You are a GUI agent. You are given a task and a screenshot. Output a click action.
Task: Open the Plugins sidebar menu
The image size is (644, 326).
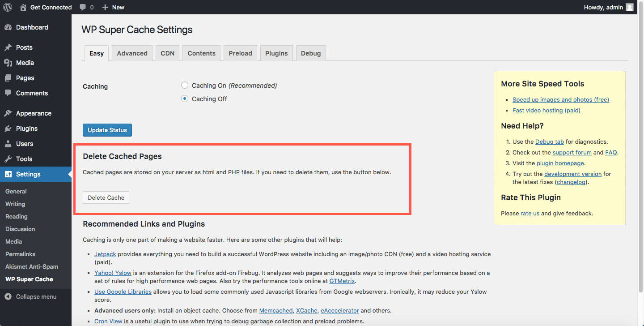[26, 129]
